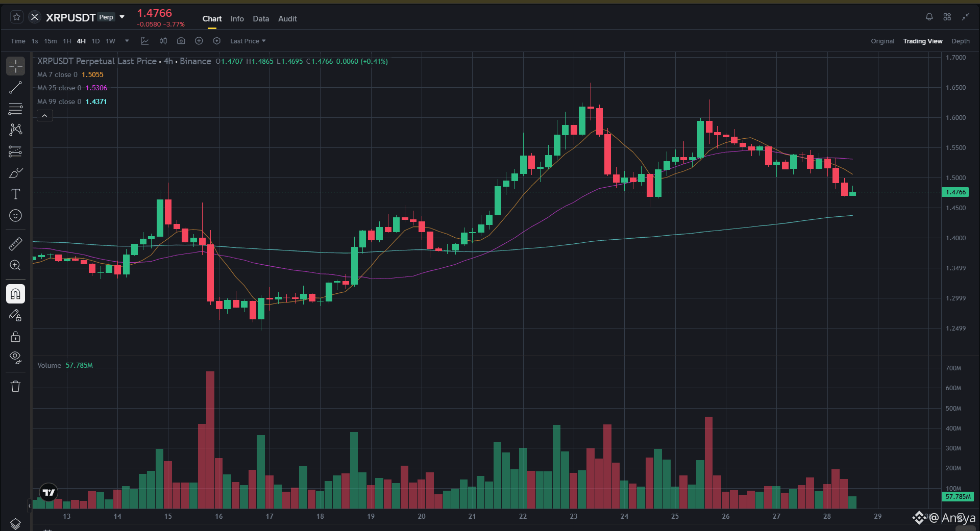Toggle the magnet snap mode

pyautogui.click(x=15, y=294)
